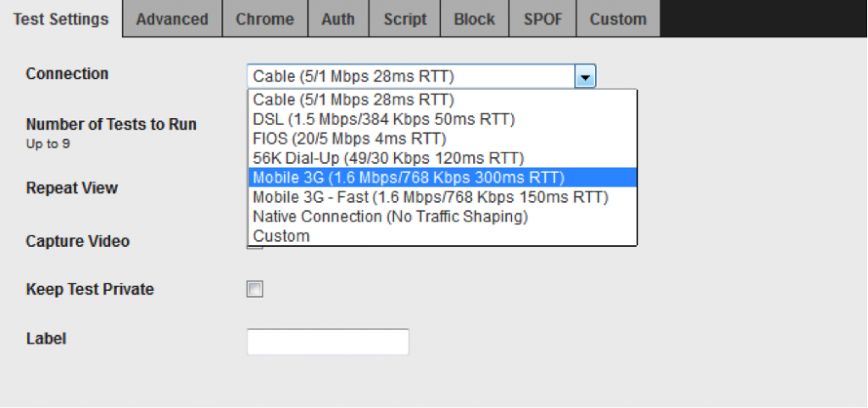Open the Chrome tab
This screenshot has height=408, width=868.
tap(265, 19)
